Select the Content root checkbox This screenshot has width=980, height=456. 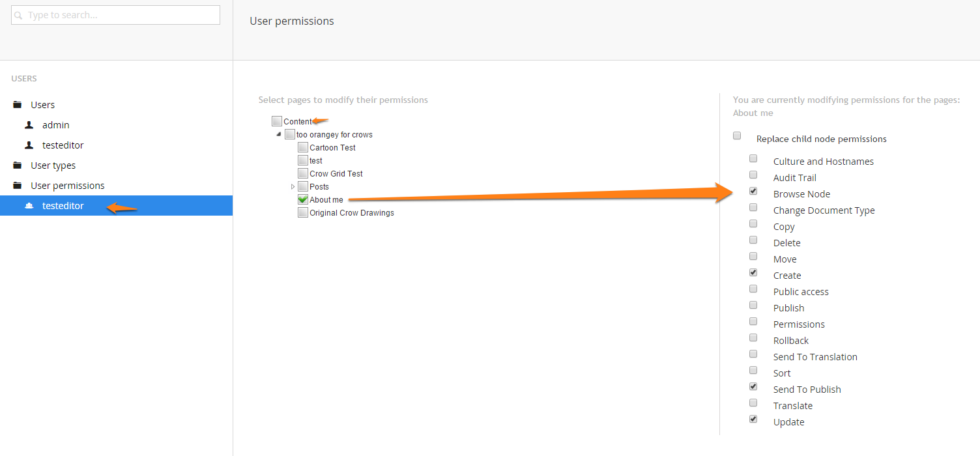(277, 121)
